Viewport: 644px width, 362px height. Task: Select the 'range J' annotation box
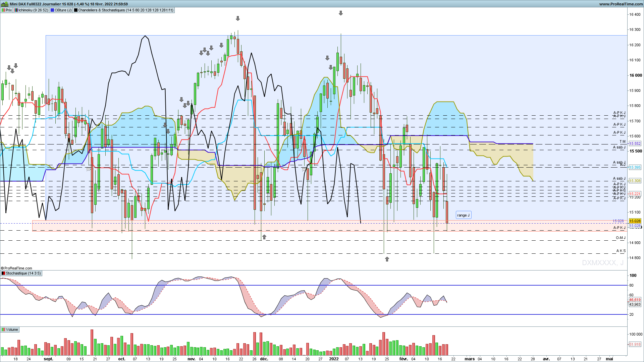click(x=464, y=215)
